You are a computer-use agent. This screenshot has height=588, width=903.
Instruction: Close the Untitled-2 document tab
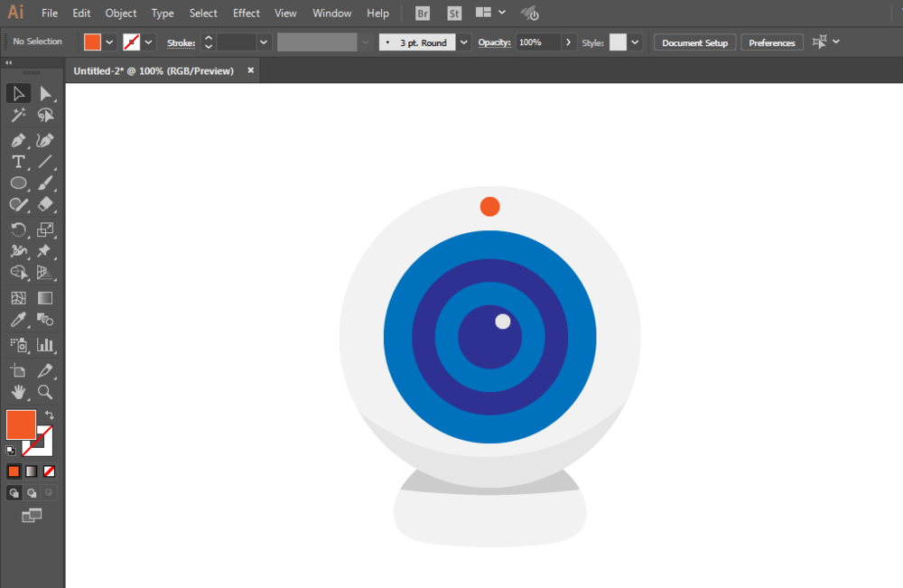250,70
